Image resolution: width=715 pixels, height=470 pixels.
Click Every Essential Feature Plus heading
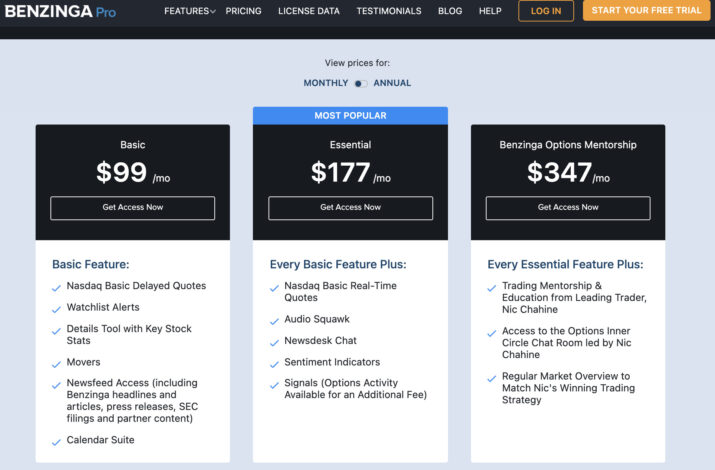(565, 264)
